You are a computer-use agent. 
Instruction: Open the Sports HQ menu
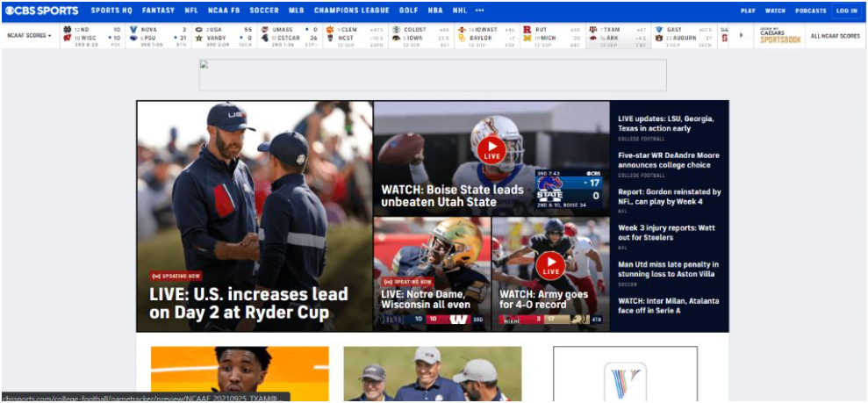(x=111, y=11)
